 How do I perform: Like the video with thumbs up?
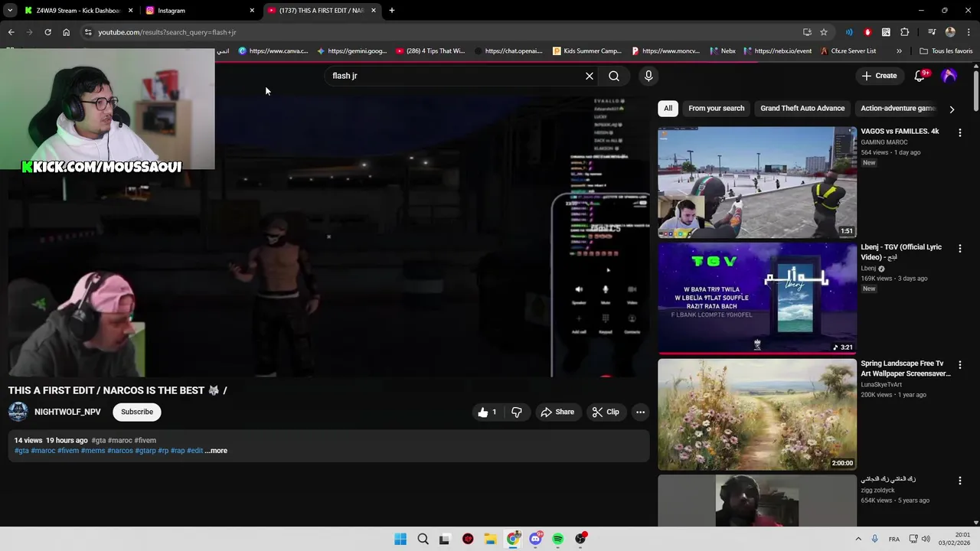488,412
